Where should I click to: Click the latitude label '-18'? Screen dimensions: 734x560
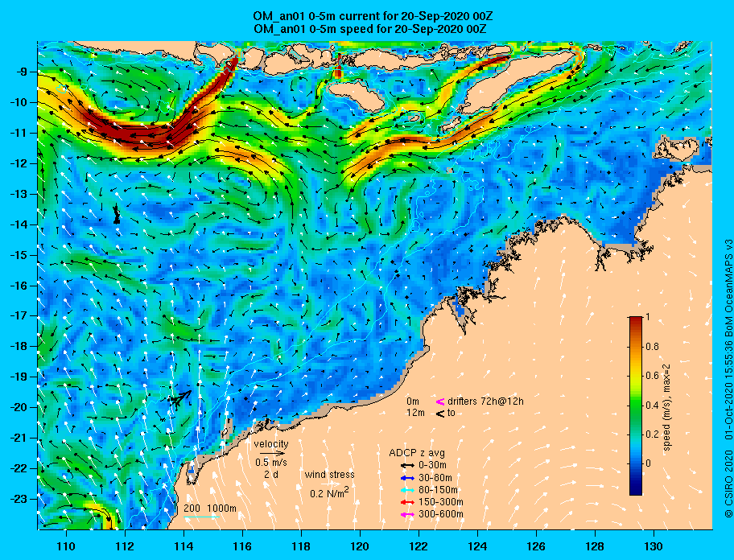pos(19,346)
